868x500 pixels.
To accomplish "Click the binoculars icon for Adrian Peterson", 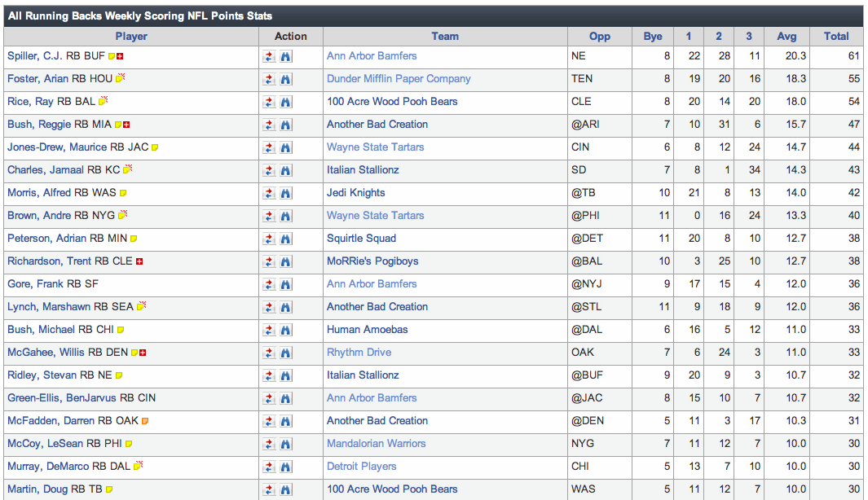I will pos(285,239).
